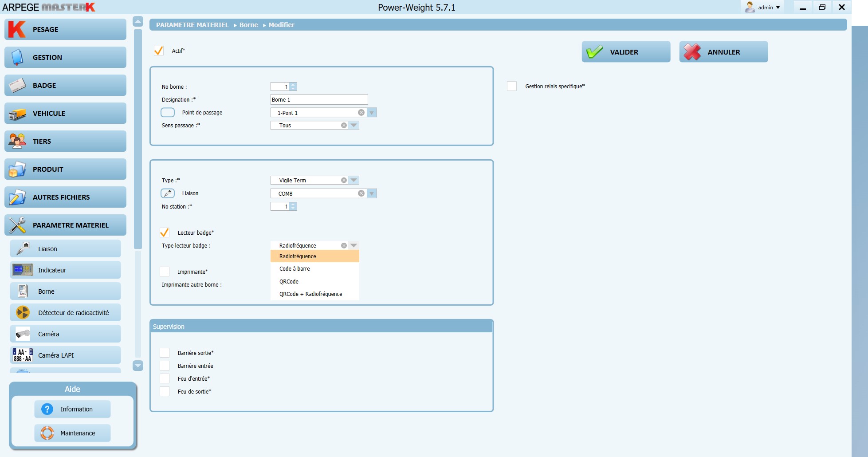The image size is (868, 457).
Task: Enable Gestion relais specifique option
Action: (512, 86)
